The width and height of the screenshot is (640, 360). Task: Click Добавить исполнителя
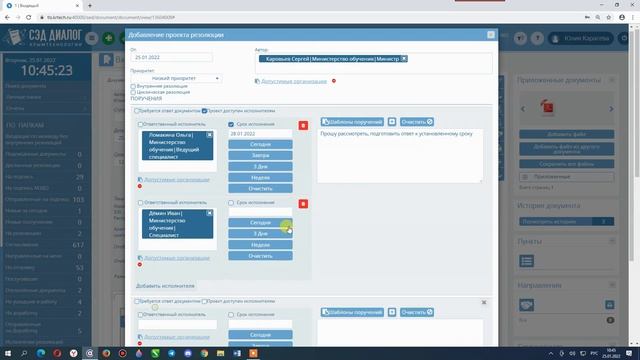click(x=165, y=286)
